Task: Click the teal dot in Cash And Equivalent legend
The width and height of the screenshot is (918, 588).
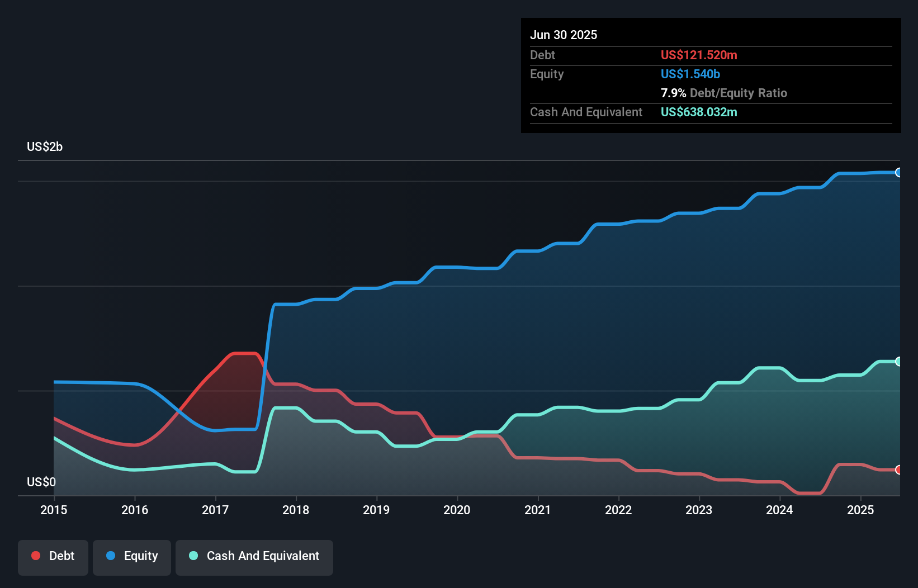Action: (x=193, y=556)
